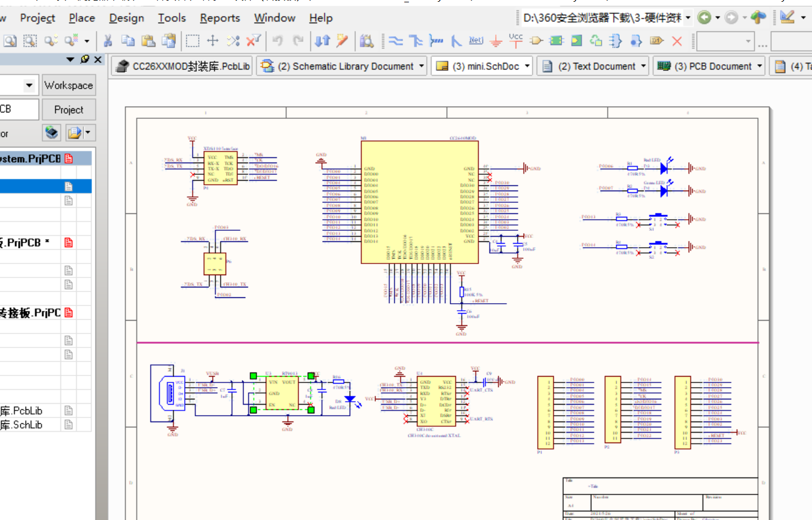Select the Place Signal Harness tool
Image resolution: width=812 pixels, height=520 pixels.
coord(436,41)
